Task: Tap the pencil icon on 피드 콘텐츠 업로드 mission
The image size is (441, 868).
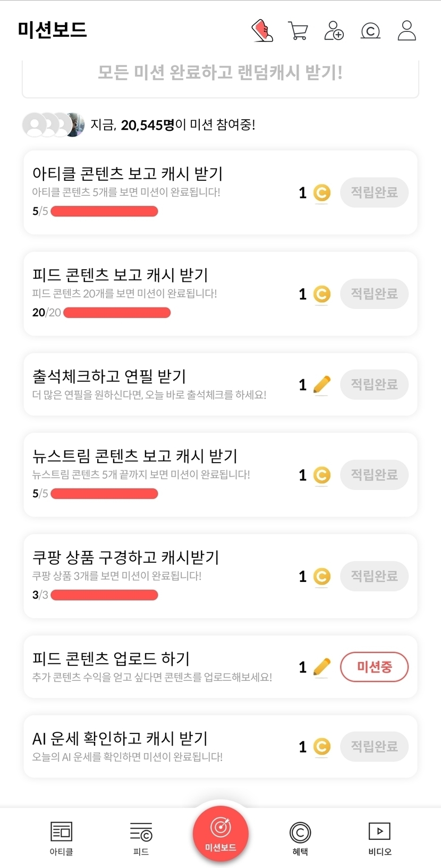Action: [x=321, y=667]
